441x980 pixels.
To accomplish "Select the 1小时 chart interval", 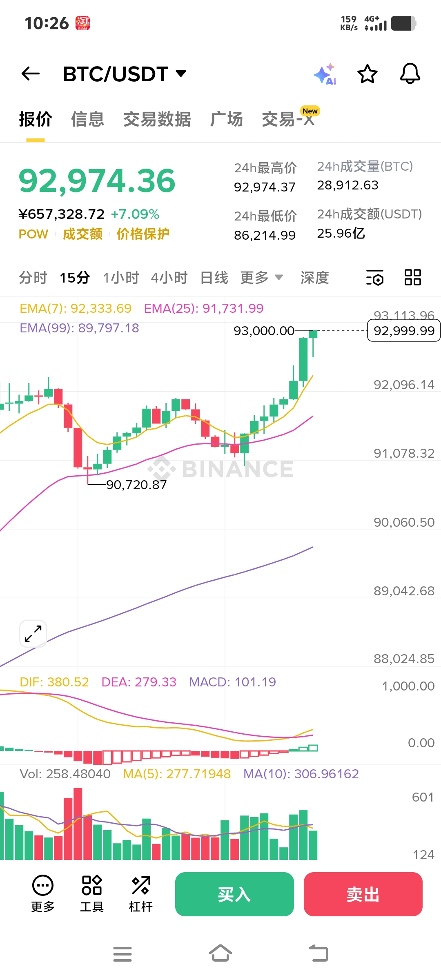I will [121, 278].
